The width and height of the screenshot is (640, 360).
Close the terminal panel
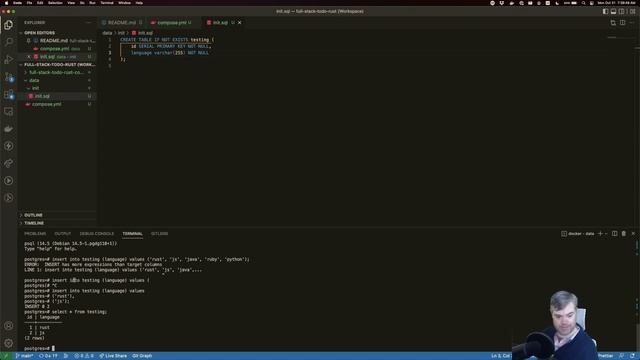coord(633,233)
